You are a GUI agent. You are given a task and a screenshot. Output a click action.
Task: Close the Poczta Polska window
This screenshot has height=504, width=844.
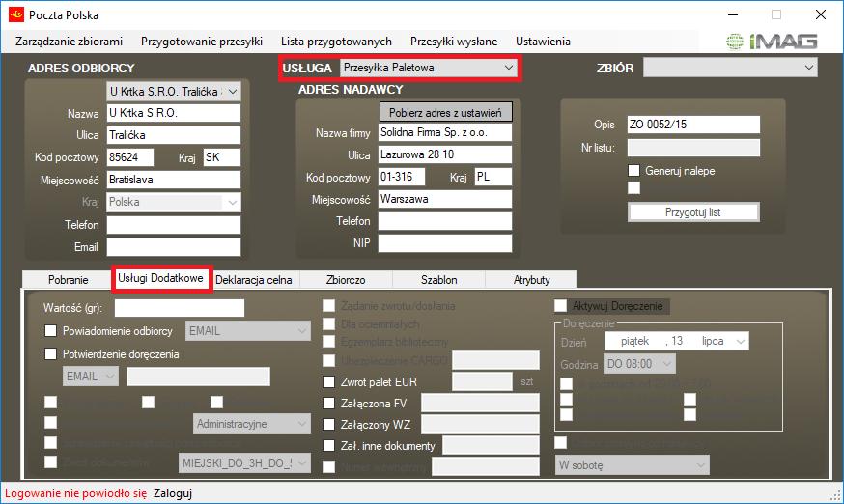820,14
